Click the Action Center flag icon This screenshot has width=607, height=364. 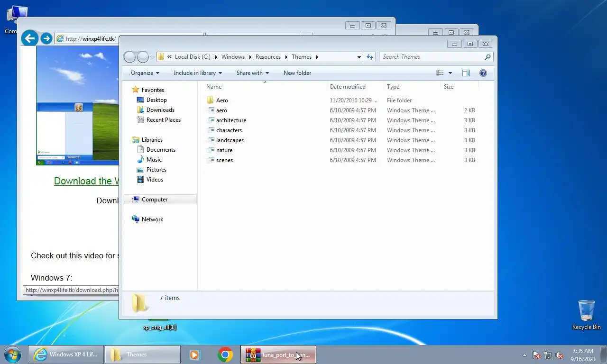[536, 355]
